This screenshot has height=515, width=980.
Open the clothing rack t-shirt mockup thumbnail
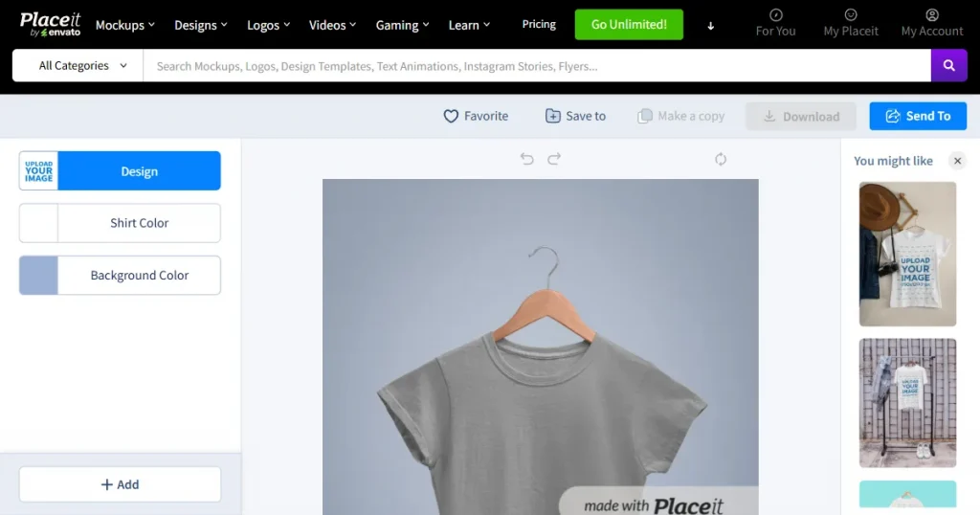(x=907, y=403)
